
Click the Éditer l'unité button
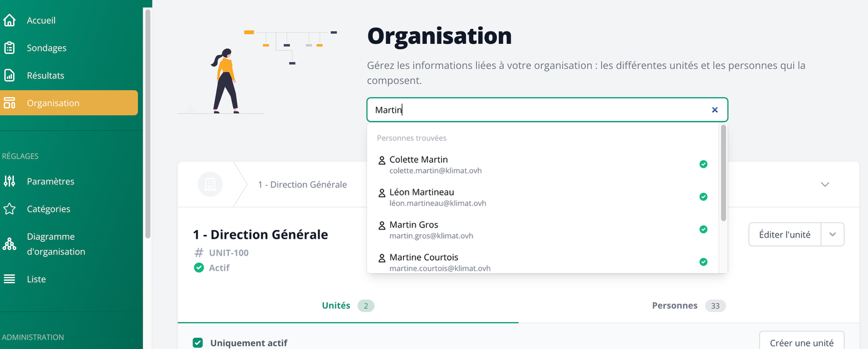(784, 235)
